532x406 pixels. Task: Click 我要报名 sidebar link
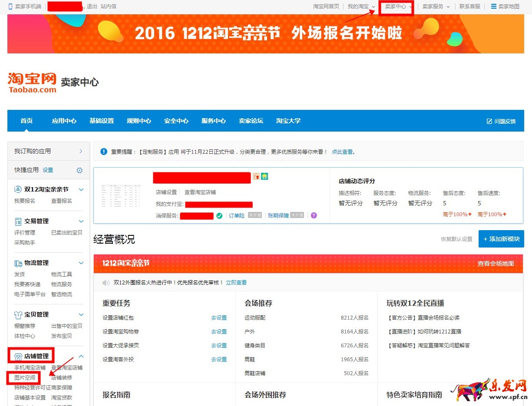pyautogui.click(x=25, y=201)
